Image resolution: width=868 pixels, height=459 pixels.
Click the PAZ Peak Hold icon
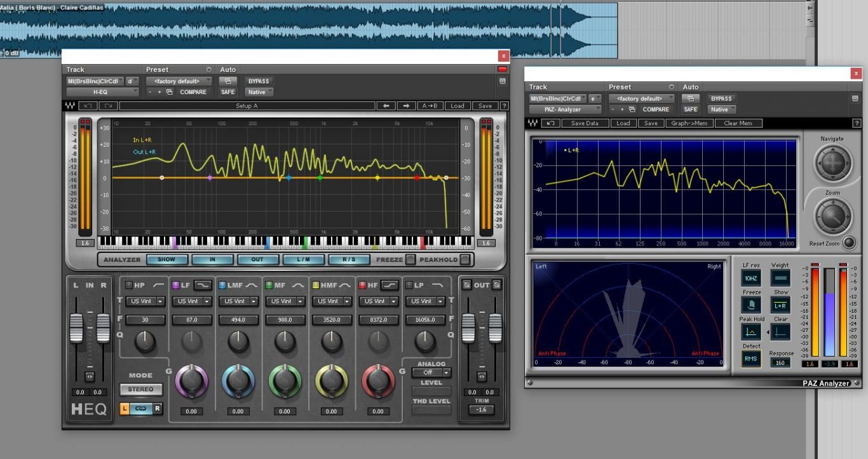pyautogui.click(x=751, y=332)
